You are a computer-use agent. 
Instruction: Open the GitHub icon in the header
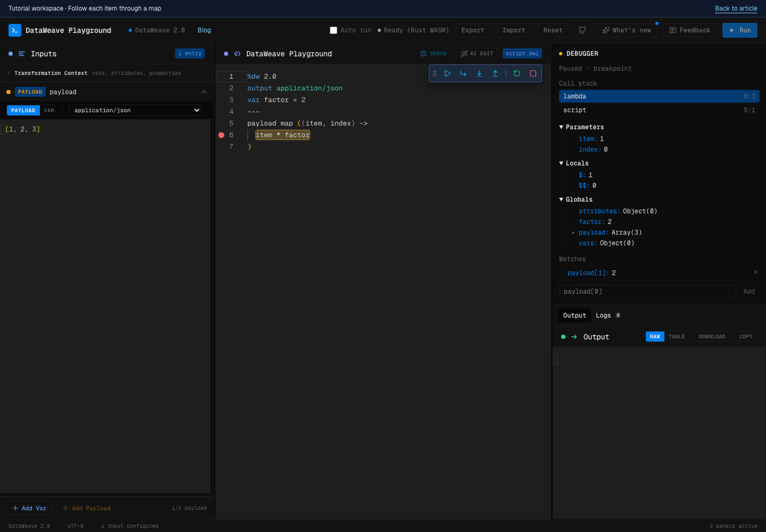[582, 30]
